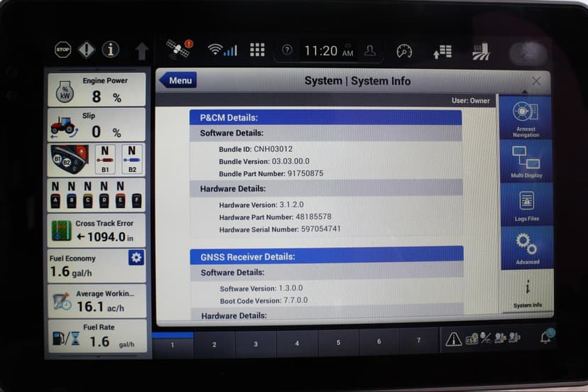The width and height of the screenshot is (588, 392).
Task: Open Fuel Economy settings gear
Action: pyautogui.click(x=136, y=257)
